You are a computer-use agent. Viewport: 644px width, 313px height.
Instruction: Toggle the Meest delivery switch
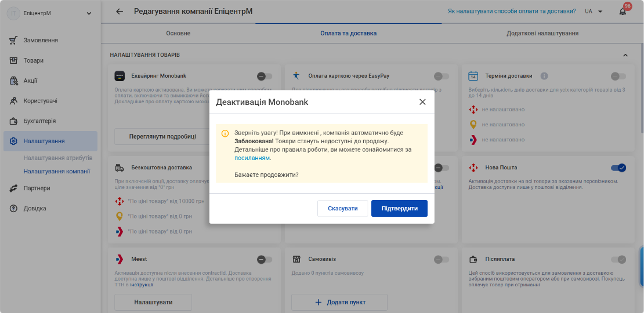click(265, 259)
